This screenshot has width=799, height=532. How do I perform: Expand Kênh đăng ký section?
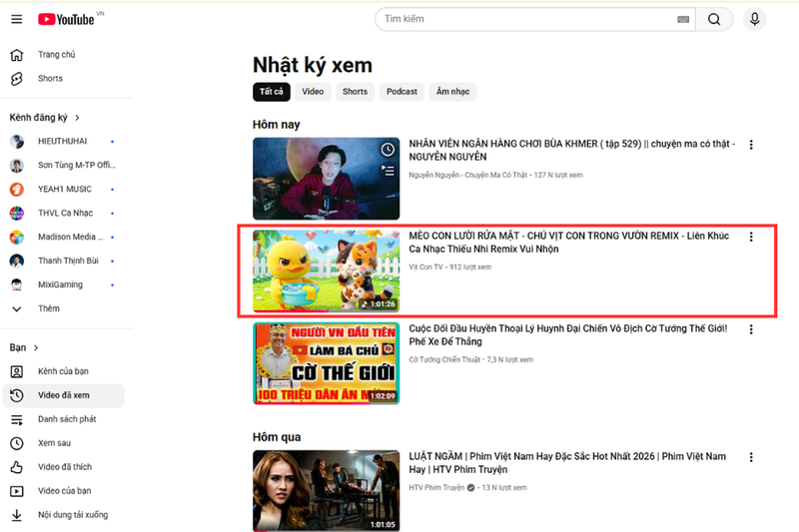[45, 118]
